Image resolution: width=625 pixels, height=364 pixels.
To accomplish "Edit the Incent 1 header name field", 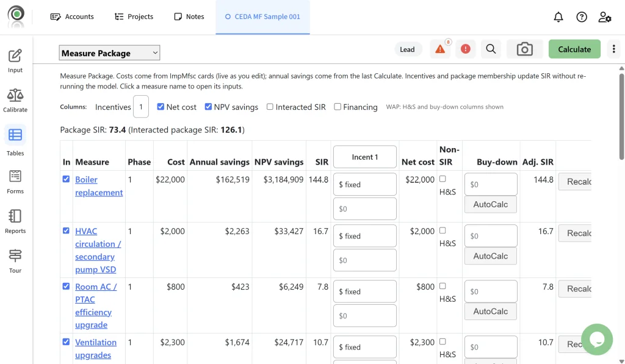I will 365,157.
